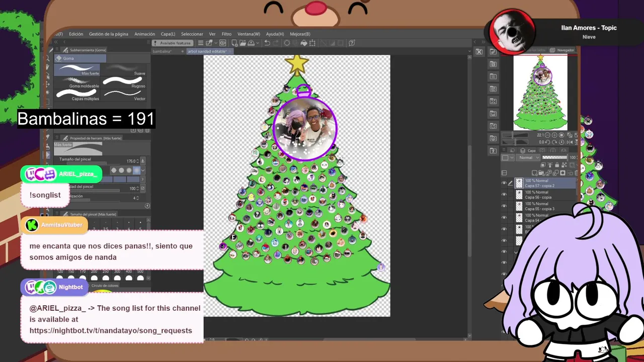
Task: Click the open file folder icon
Action: click(x=243, y=43)
